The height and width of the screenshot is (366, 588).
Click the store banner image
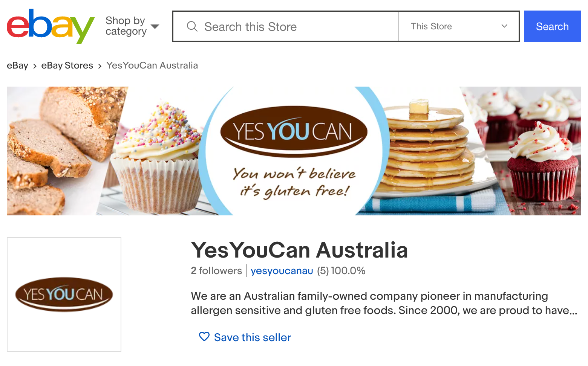coord(294,151)
